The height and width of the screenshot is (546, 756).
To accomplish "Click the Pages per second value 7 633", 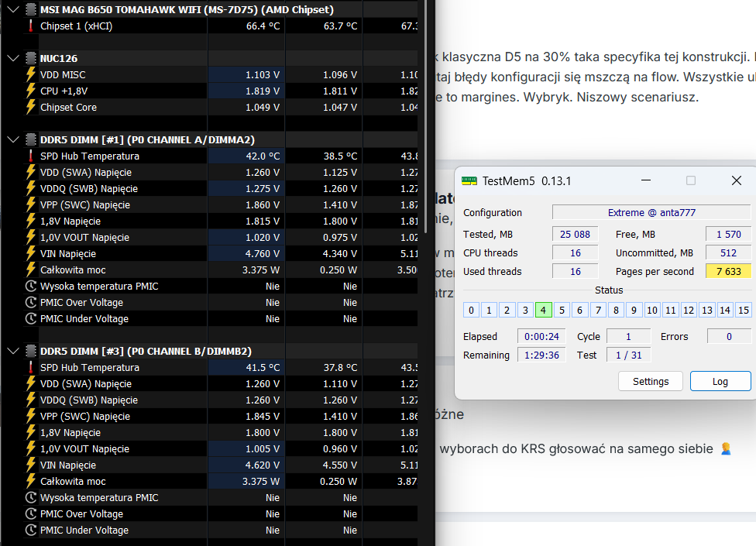I will click(729, 271).
